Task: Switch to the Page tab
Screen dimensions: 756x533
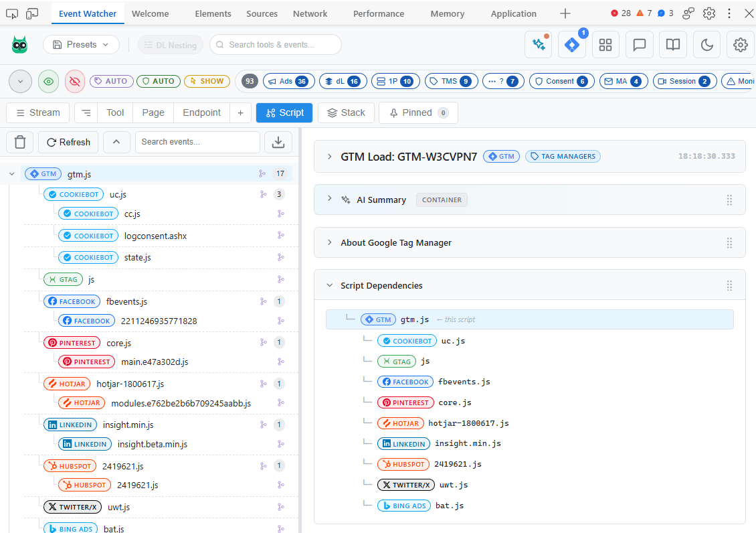Action: coord(153,113)
